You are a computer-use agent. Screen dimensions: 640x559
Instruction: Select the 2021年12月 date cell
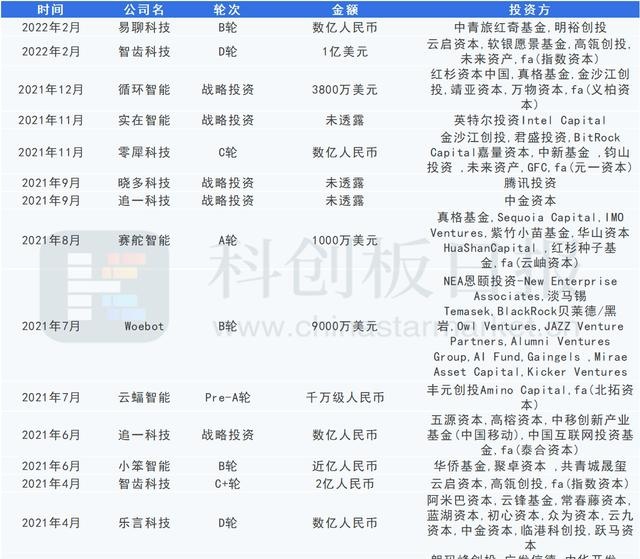coord(51,89)
